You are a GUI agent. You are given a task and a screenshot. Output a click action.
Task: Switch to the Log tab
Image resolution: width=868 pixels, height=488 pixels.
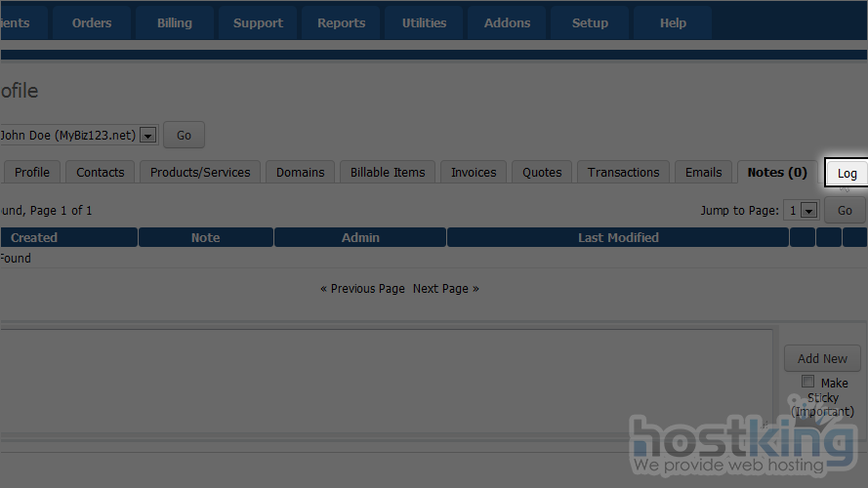pos(847,173)
